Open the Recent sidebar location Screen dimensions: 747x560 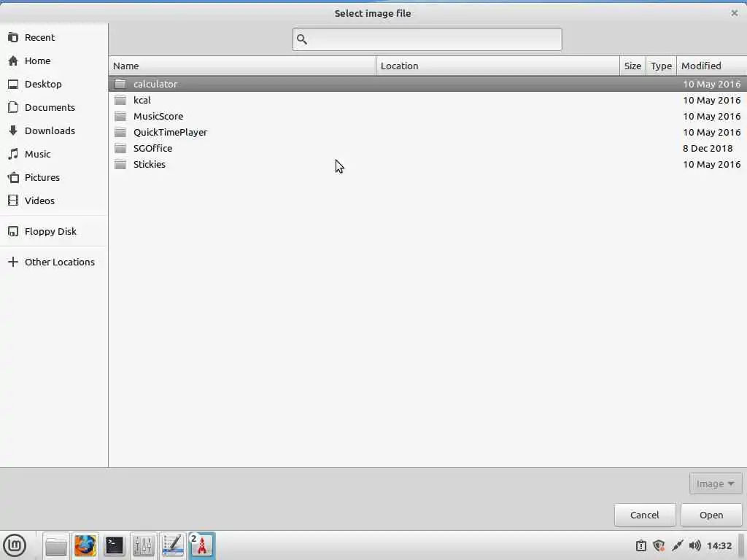tap(39, 37)
